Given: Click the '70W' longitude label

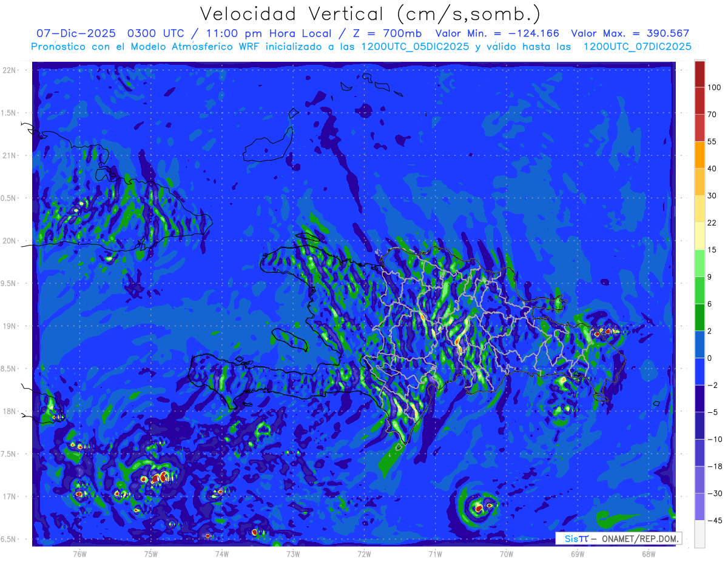Looking at the screenshot, I should click(x=506, y=554).
